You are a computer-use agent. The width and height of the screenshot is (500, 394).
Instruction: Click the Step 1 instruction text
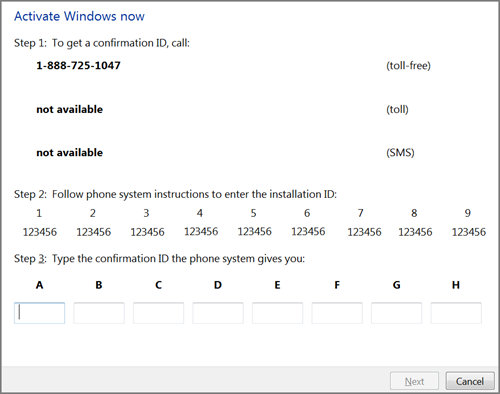pyautogui.click(x=102, y=43)
